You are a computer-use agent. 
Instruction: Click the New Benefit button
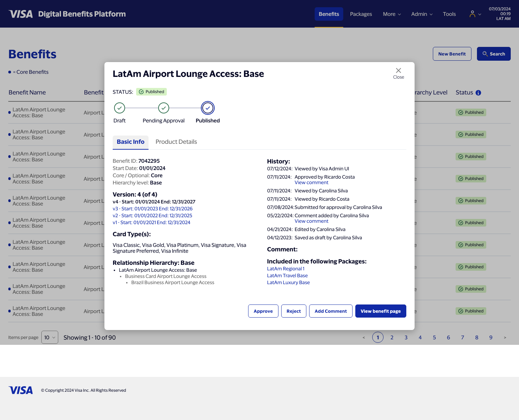pos(452,54)
